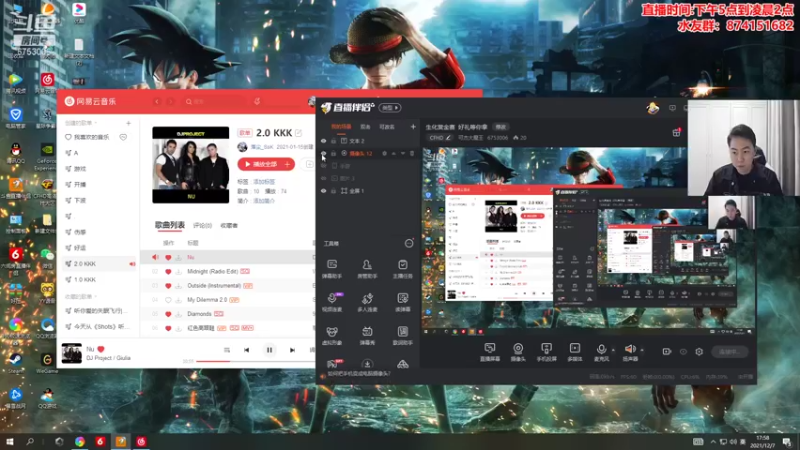The width and height of the screenshot is (800, 450).
Task: Click 添加标签 link
Action: (x=264, y=182)
